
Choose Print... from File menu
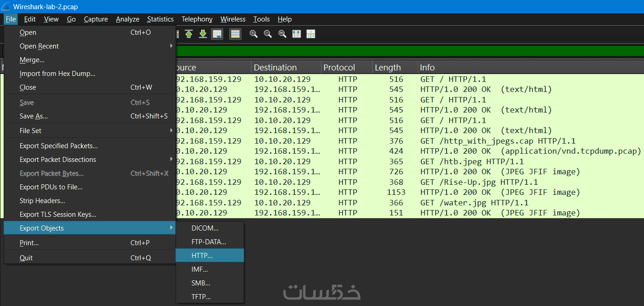[x=90, y=243]
